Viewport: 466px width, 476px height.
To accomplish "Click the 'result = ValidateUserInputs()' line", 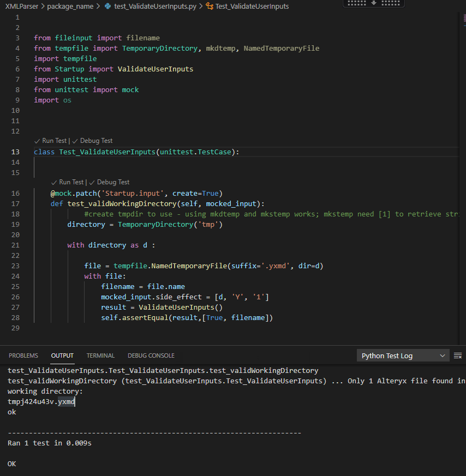I will point(162,307).
